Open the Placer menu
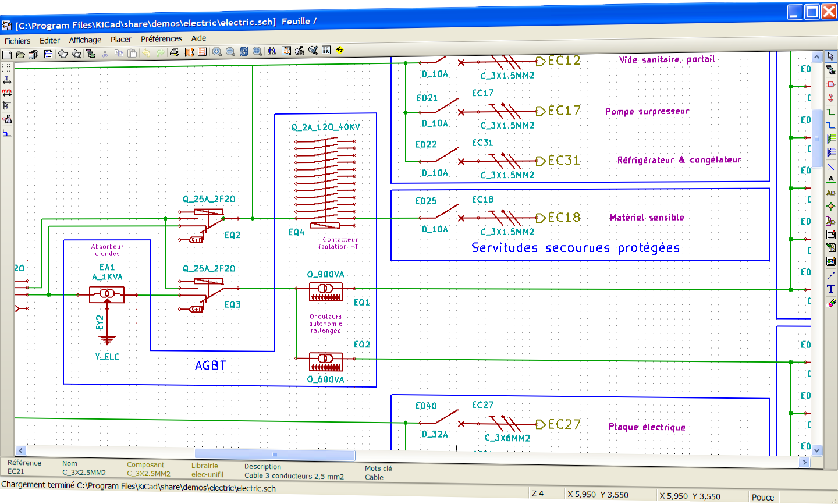Screen dimensions: 838x504 click(x=121, y=39)
